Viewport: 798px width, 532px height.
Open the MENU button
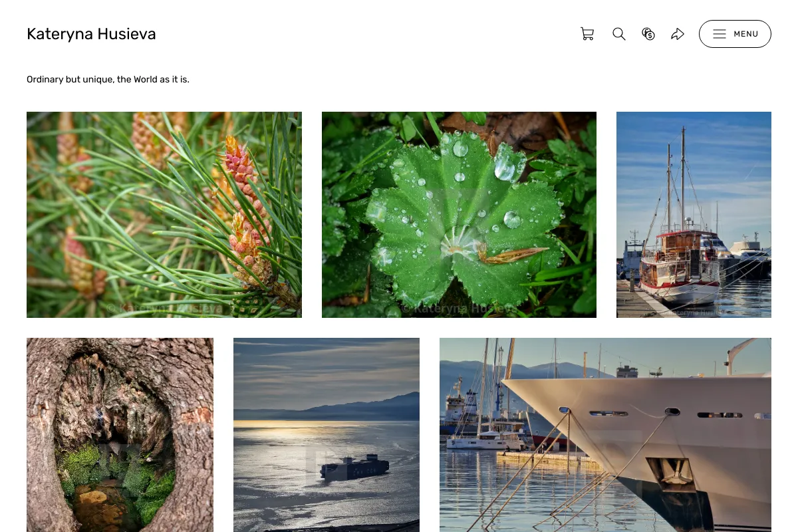735,34
